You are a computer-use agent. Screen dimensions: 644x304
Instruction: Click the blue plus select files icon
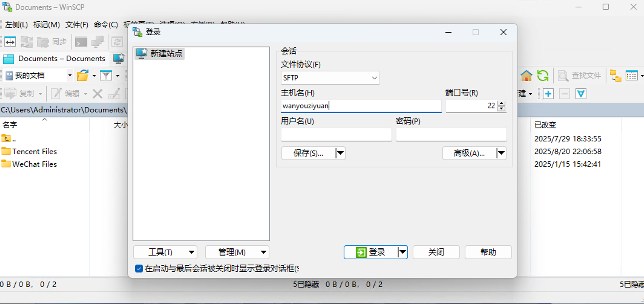tap(548, 94)
